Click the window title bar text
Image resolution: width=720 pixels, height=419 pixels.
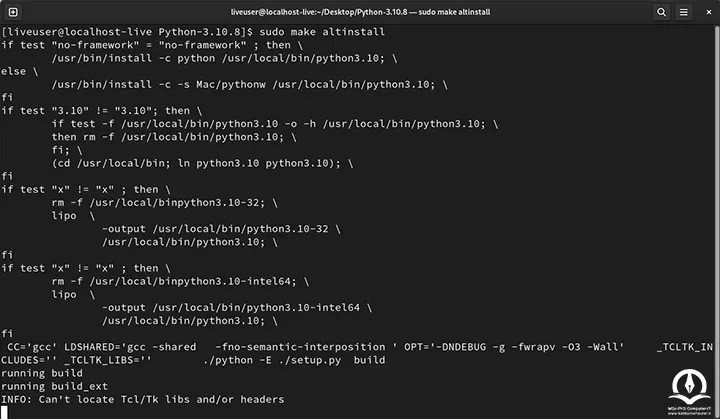pos(360,12)
